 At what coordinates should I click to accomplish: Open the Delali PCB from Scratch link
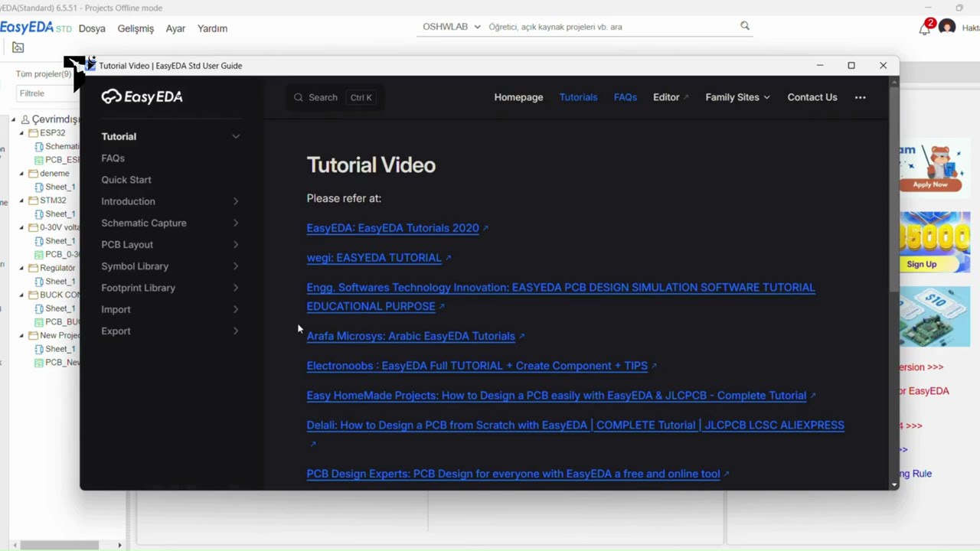(575, 425)
